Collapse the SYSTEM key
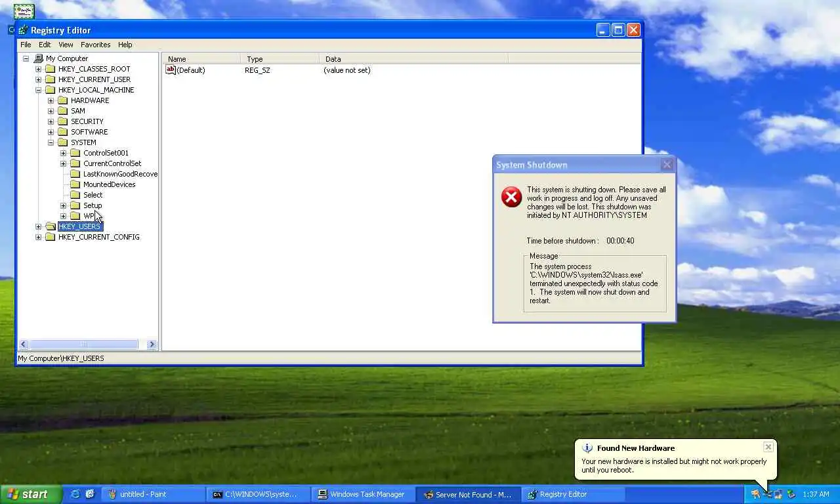The width and height of the screenshot is (840, 504). (51, 142)
